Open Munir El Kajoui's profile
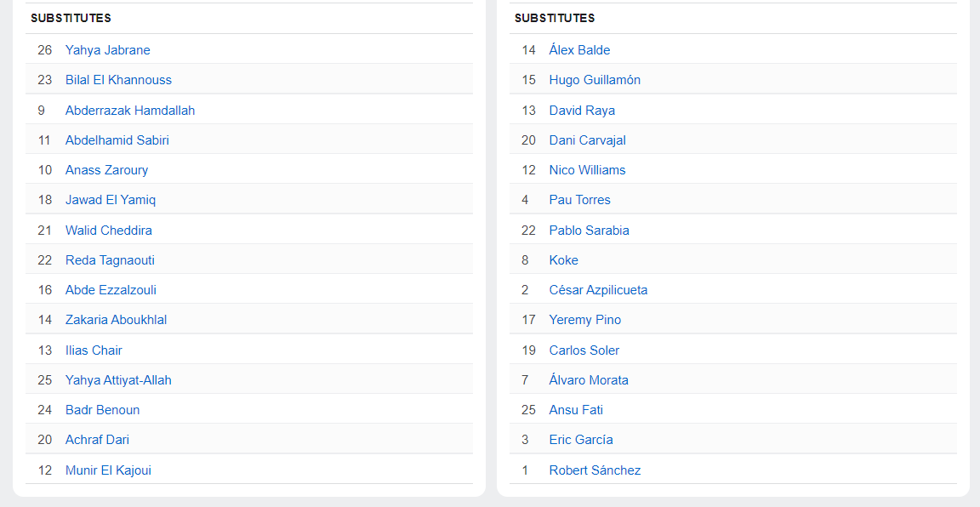980x507 pixels. click(x=108, y=470)
